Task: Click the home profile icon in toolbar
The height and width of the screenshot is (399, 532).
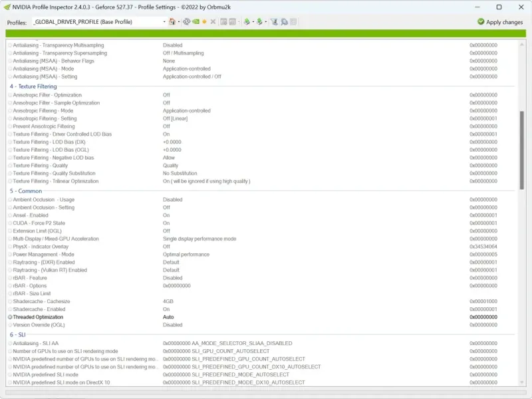Action: [x=172, y=22]
